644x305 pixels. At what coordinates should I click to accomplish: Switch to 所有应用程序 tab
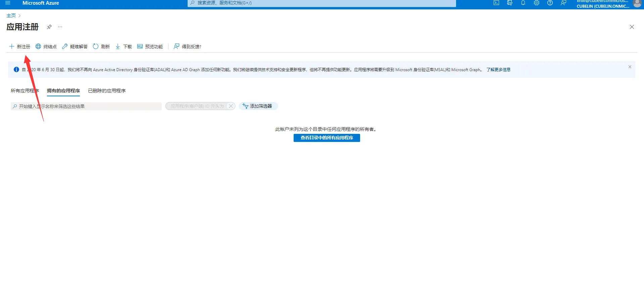(x=24, y=90)
